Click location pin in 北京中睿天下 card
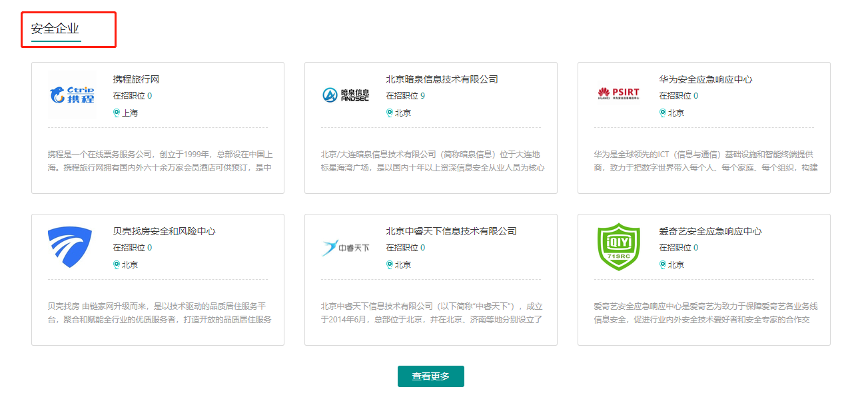The image size is (868, 395). point(390,264)
